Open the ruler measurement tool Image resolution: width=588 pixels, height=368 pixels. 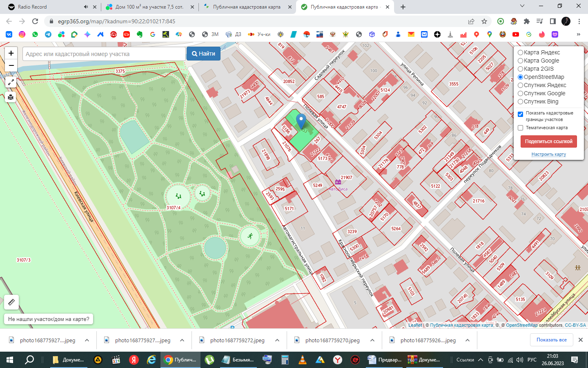click(x=11, y=302)
